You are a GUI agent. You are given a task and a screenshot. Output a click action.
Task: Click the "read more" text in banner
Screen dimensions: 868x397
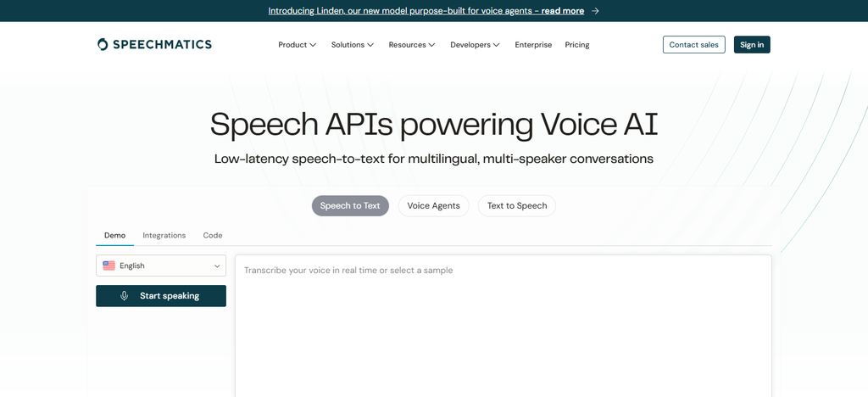tap(563, 10)
